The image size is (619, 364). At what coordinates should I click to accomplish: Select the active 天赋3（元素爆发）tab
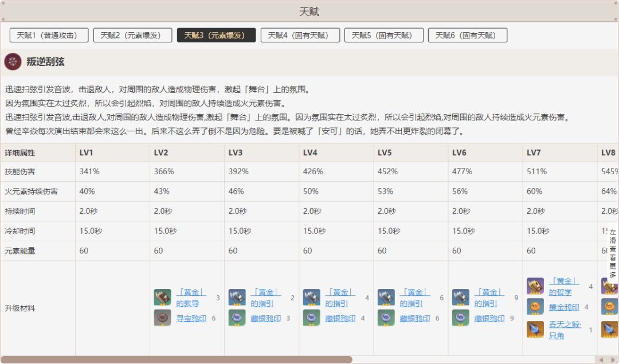click(x=216, y=35)
